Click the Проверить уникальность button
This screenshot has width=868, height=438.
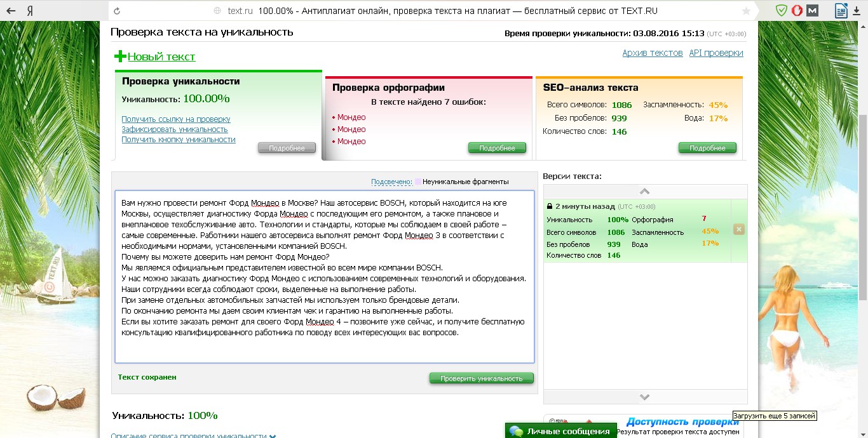tap(482, 378)
